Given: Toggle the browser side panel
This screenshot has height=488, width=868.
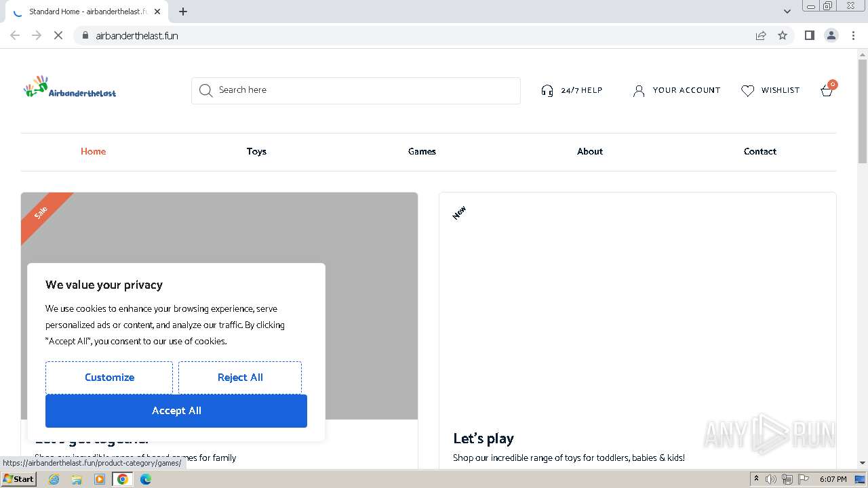Looking at the screenshot, I should [x=809, y=35].
